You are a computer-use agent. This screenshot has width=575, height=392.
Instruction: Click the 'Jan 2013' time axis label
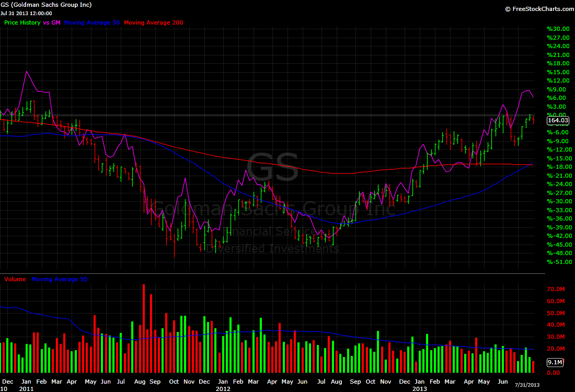[420, 385]
